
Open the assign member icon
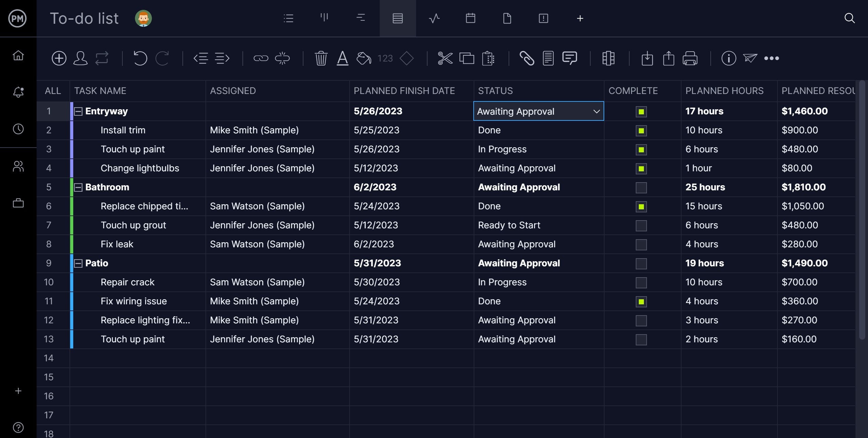[80, 58]
